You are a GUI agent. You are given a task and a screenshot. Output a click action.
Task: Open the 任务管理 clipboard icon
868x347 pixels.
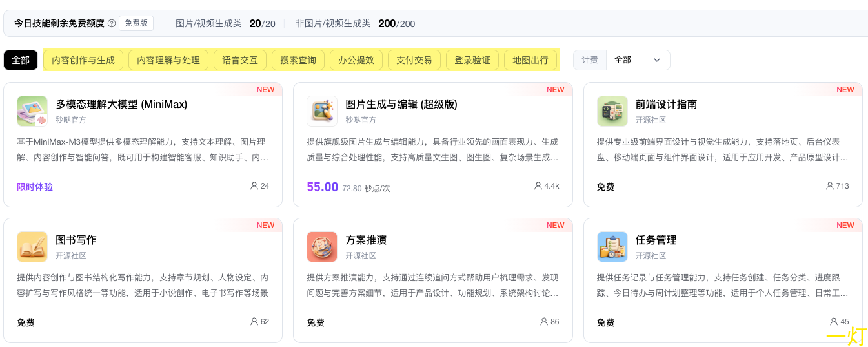click(612, 247)
